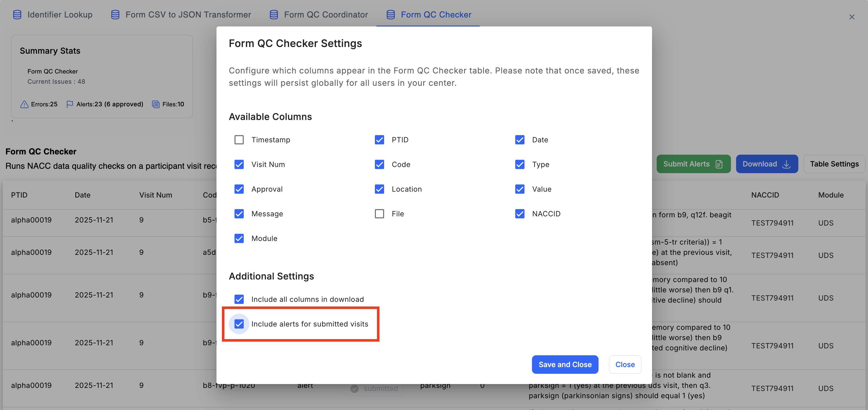This screenshot has height=410, width=868.
Task: Uncheck the Message column checkbox
Action: click(x=239, y=214)
